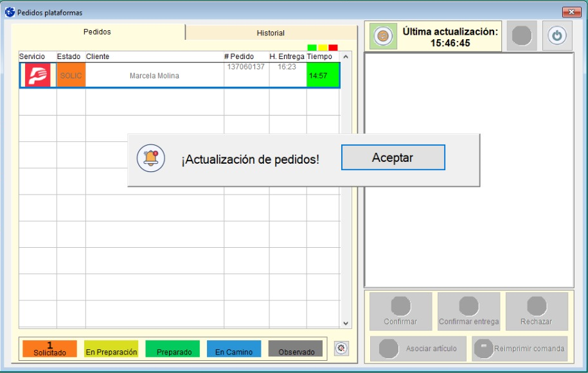The height and width of the screenshot is (373, 588).
Task: Click the orange sync icon beside Última actualización
Action: [383, 36]
